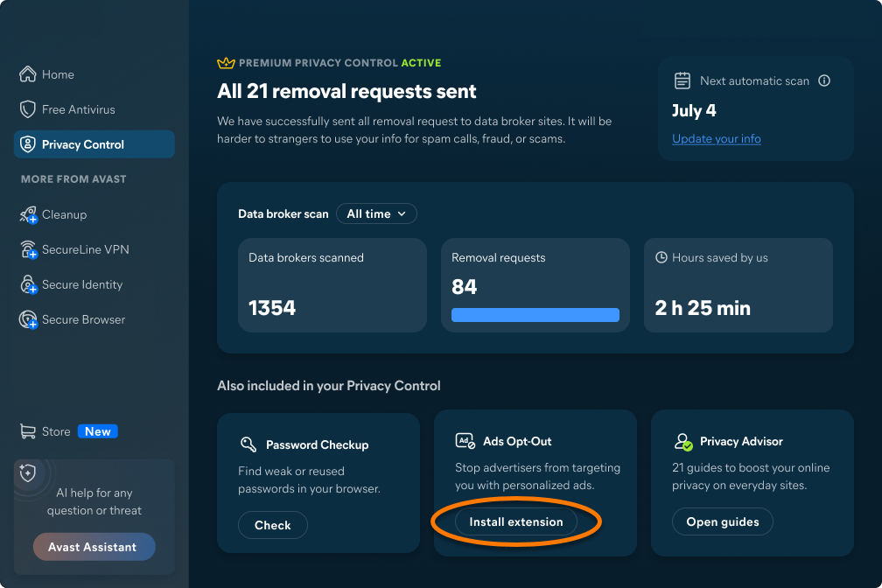Open Cleanup from sidebar
Image resolution: width=882 pixels, height=588 pixels.
point(94,214)
